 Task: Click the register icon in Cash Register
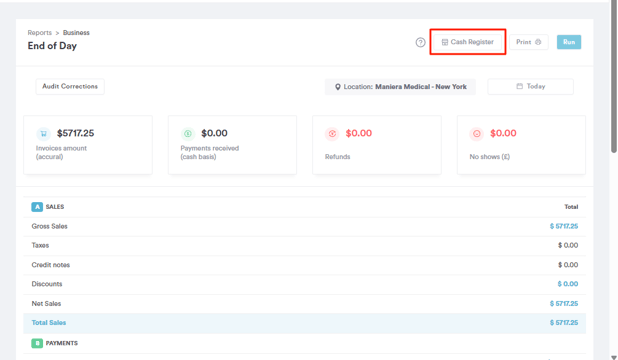point(445,42)
